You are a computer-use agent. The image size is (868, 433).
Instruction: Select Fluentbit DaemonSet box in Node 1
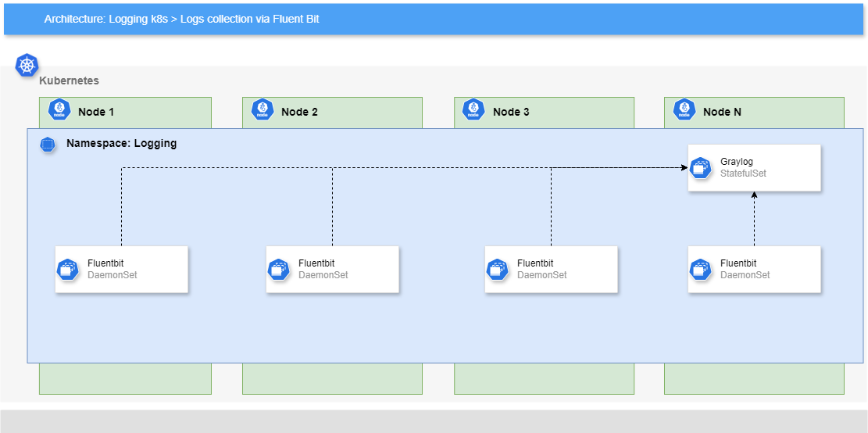pos(122,269)
